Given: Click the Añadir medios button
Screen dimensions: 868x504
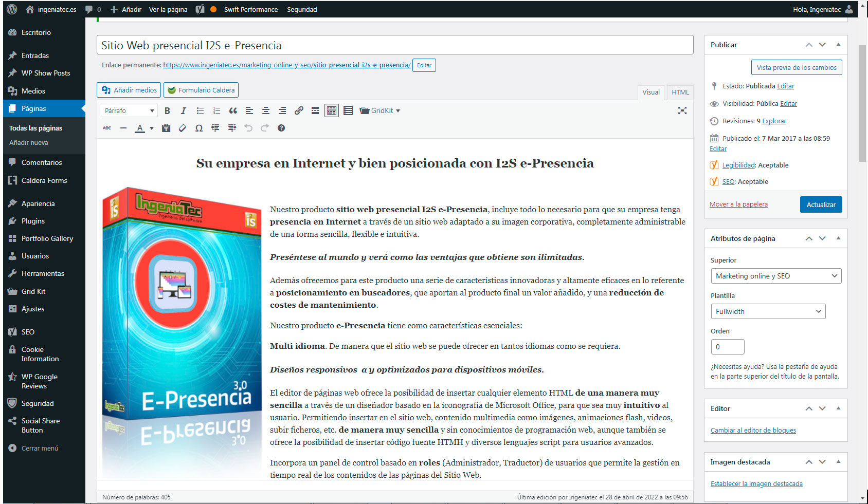Looking at the screenshot, I should pyautogui.click(x=129, y=90).
